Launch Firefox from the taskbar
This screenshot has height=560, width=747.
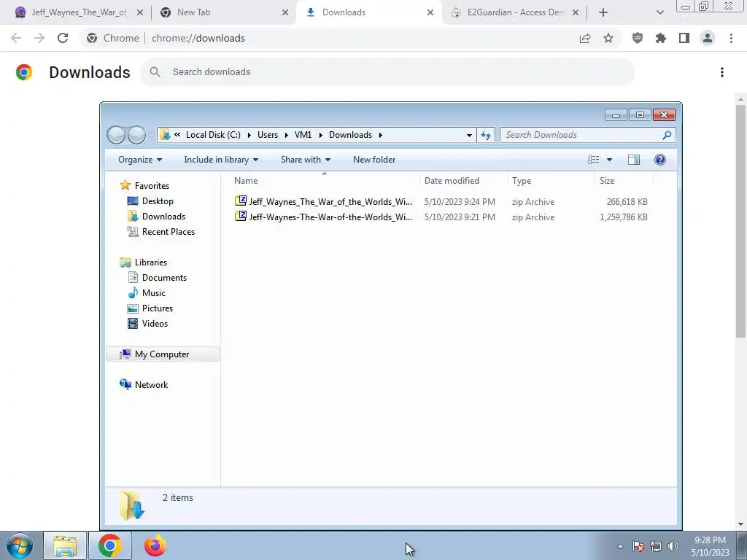click(155, 545)
